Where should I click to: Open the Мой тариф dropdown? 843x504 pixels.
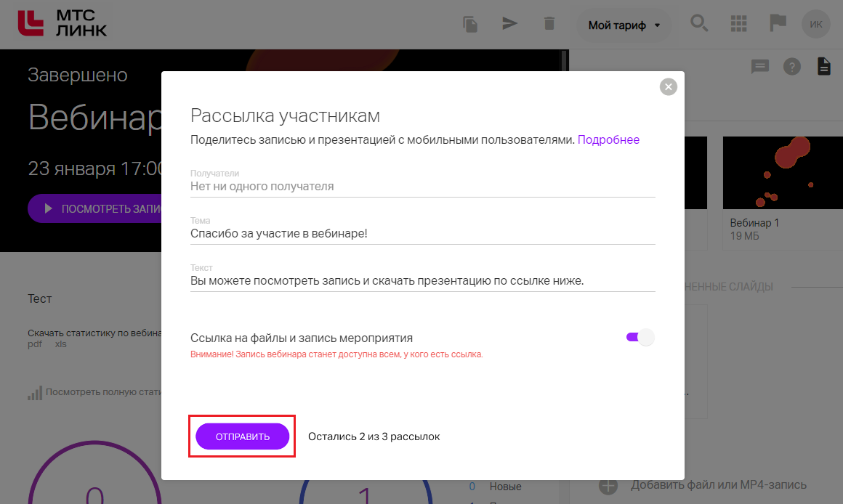(624, 25)
